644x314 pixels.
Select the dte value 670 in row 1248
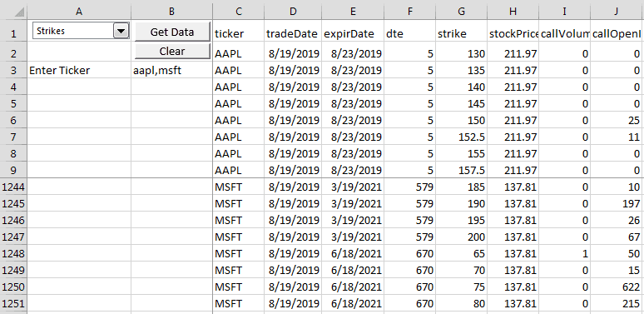coord(410,253)
